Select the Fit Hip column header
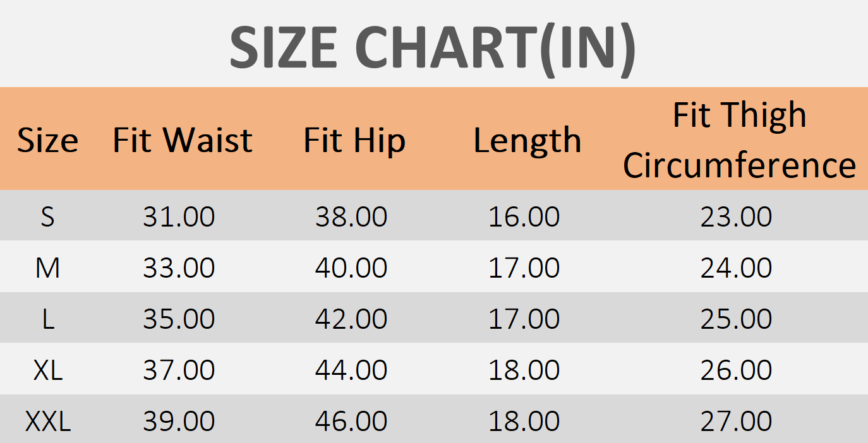Image resolution: width=868 pixels, height=443 pixels. (x=354, y=140)
